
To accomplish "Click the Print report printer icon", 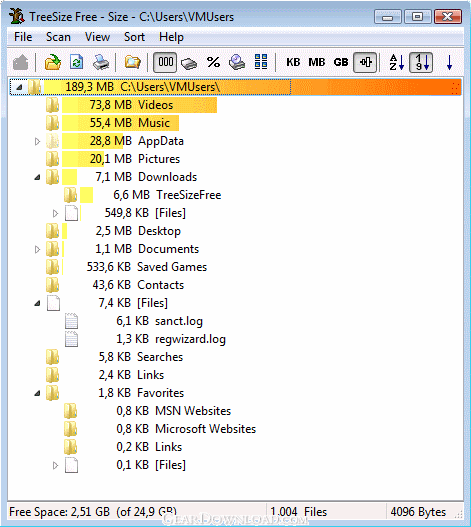I will coord(101,63).
